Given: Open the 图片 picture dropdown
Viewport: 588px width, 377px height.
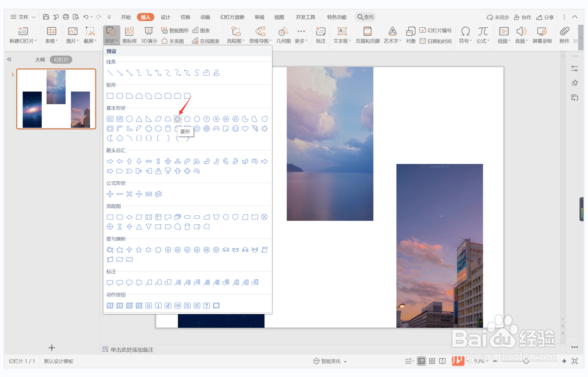Looking at the screenshot, I should [x=72, y=35].
